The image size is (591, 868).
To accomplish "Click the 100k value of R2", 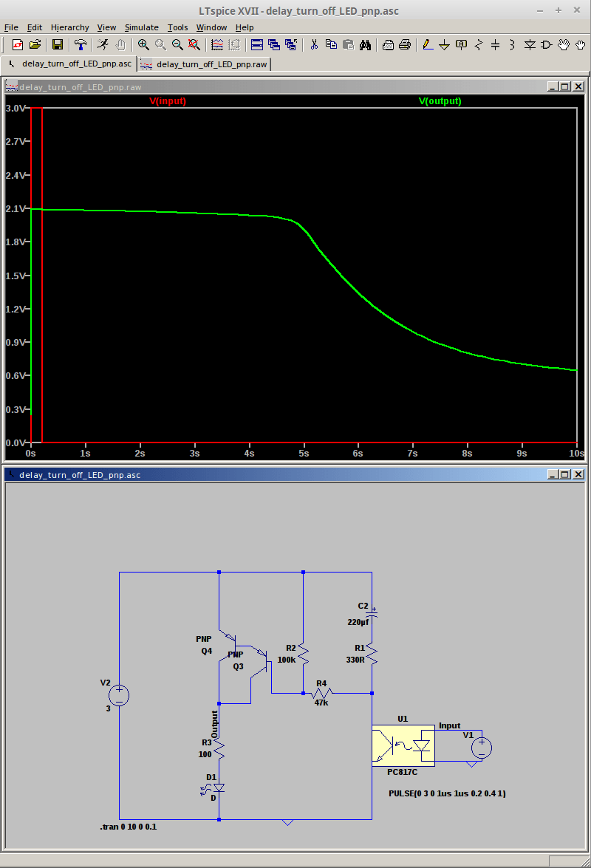I will point(287,660).
